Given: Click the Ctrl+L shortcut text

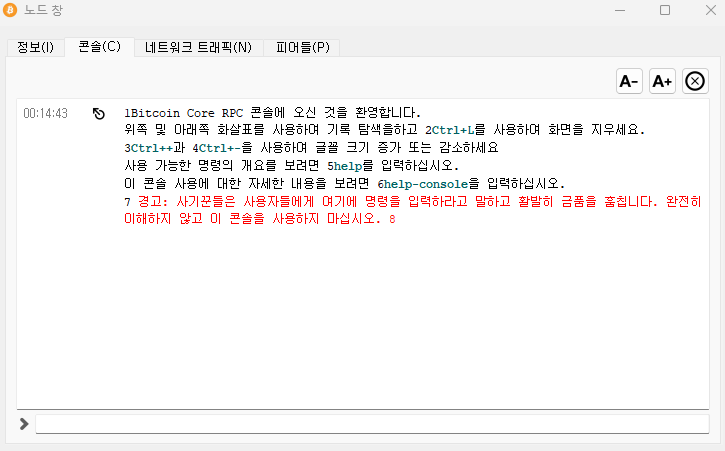Looking at the screenshot, I should pos(453,130).
